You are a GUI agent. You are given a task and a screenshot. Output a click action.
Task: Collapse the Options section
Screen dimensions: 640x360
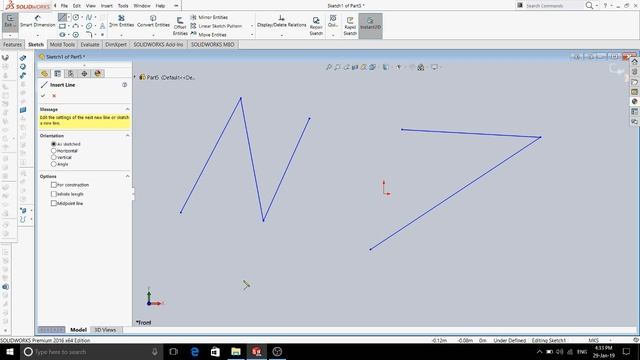pyautogui.click(x=127, y=176)
